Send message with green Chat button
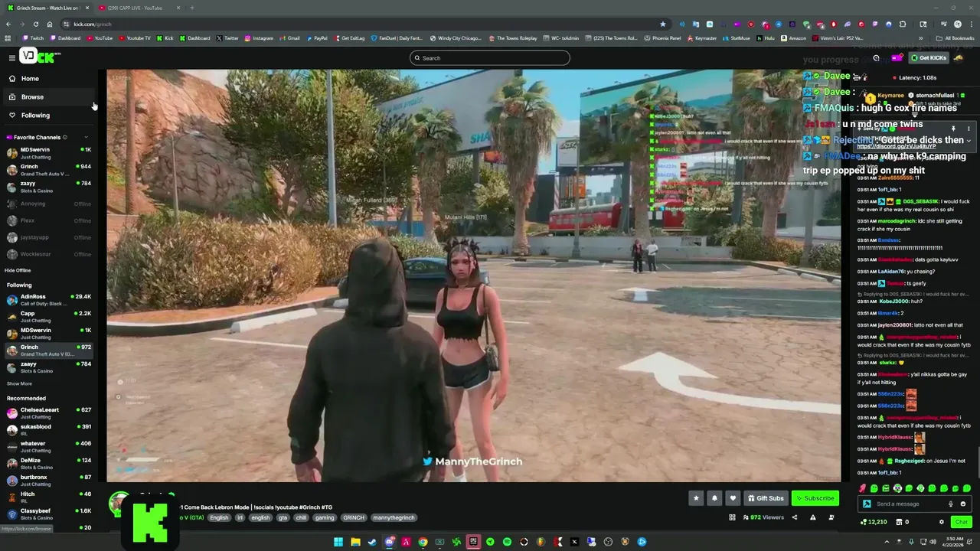The width and height of the screenshot is (980, 551). tap(961, 522)
